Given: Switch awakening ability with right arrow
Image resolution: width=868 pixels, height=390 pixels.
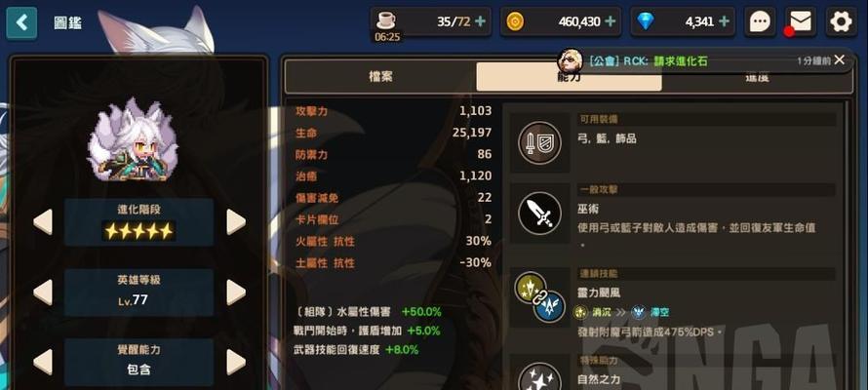Looking at the screenshot, I should pyautogui.click(x=236, y=362).
